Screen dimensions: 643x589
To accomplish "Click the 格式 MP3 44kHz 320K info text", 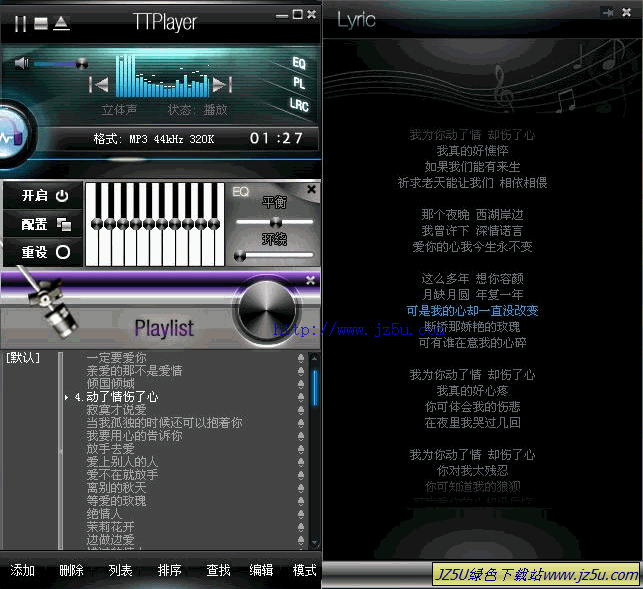I will pyautogui.click(x=154, y=139).
